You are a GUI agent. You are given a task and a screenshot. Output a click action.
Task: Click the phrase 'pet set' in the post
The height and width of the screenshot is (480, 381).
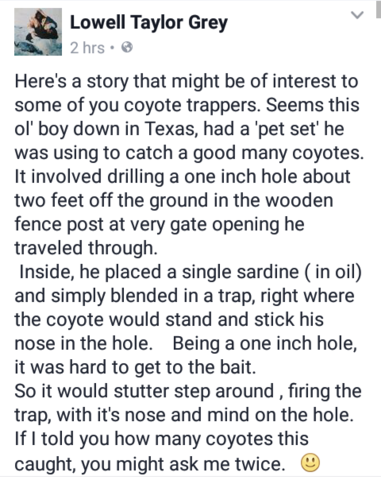(x=285, y=129)
